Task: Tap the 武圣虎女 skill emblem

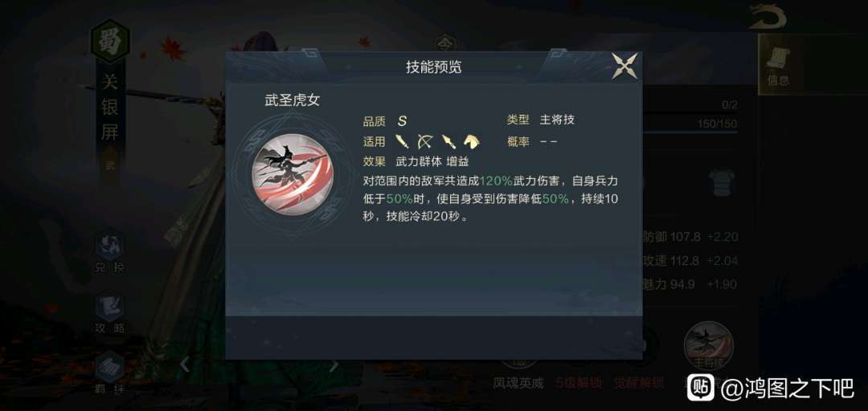Action: pos(293,174)
